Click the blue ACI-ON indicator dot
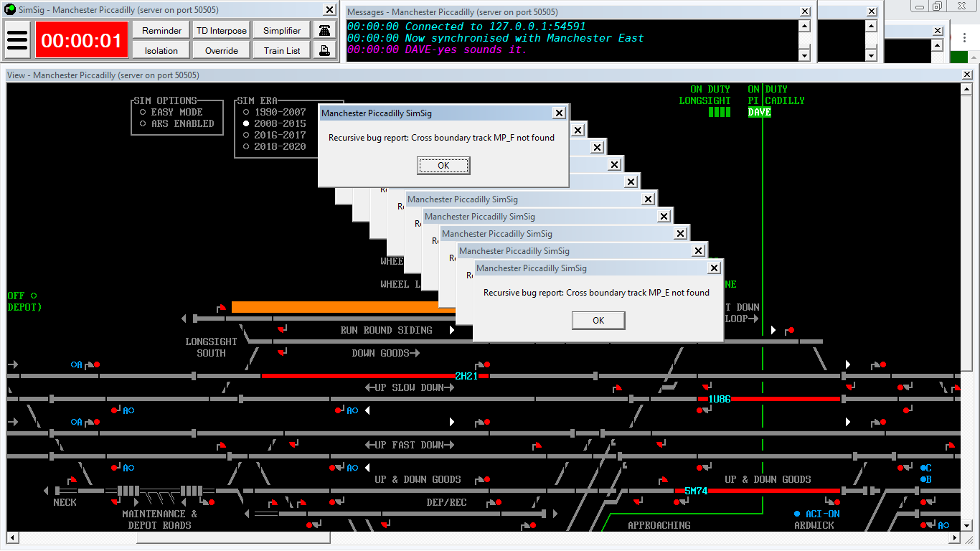The image size is (980, 551). [797, 514]
